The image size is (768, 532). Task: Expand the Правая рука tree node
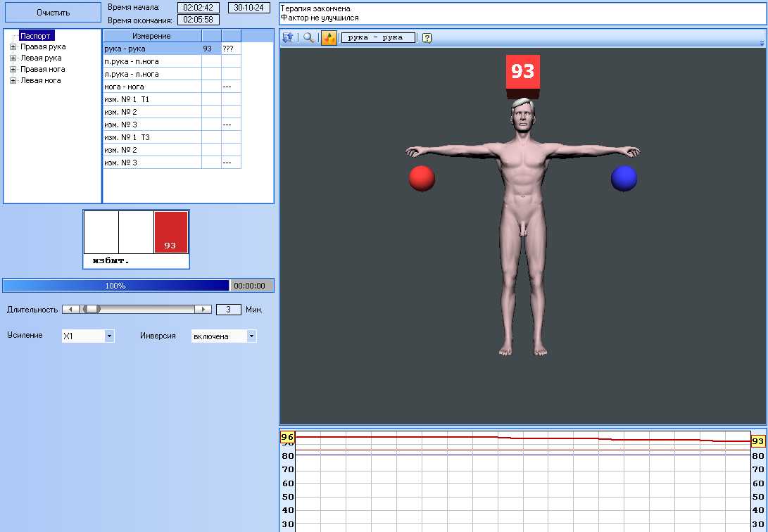coord(13,47)
